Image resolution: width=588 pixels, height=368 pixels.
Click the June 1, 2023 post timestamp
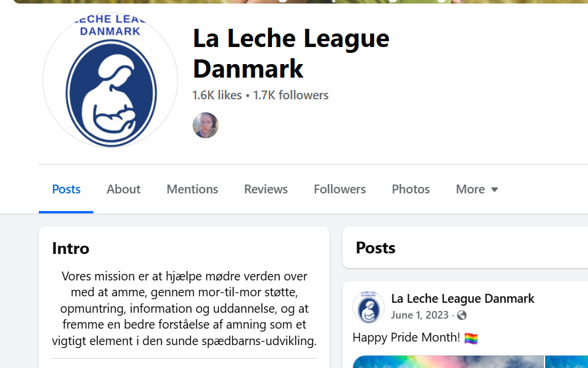click(x=419, y=315)
